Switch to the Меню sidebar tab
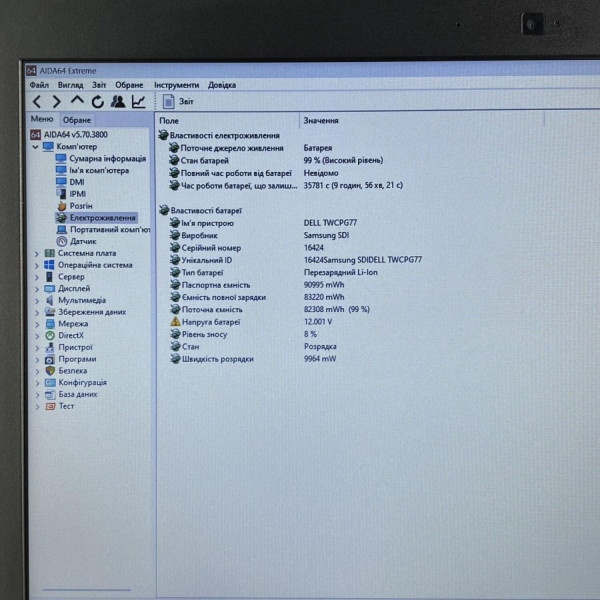600x600 pixels. pos(42,119)
